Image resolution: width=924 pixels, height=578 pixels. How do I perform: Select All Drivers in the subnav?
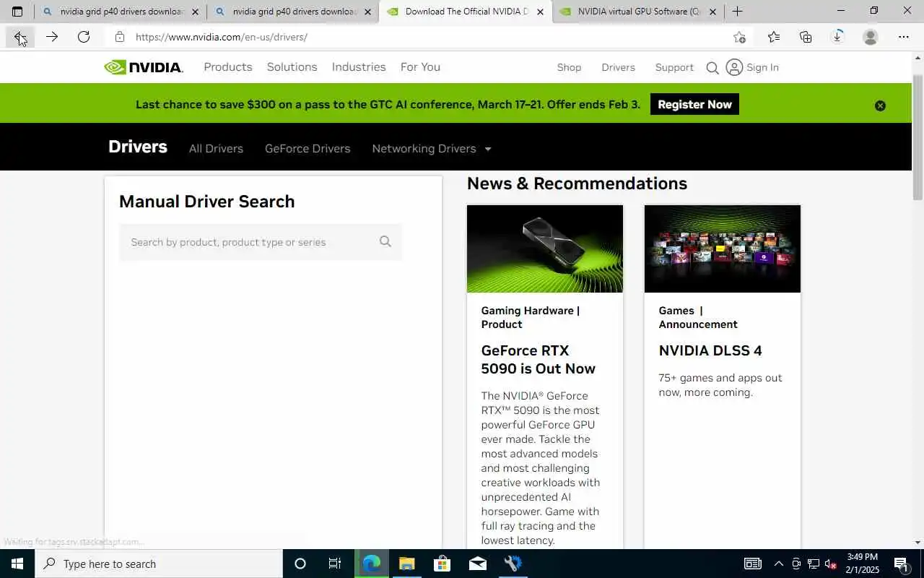(216, 148)
